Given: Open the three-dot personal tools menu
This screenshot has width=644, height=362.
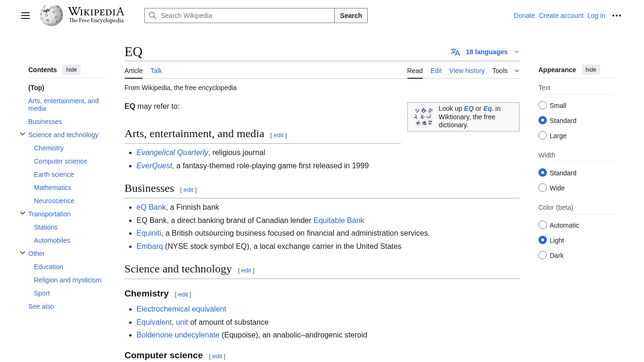Looking at the screenshot, I should [x=617, y=16].
